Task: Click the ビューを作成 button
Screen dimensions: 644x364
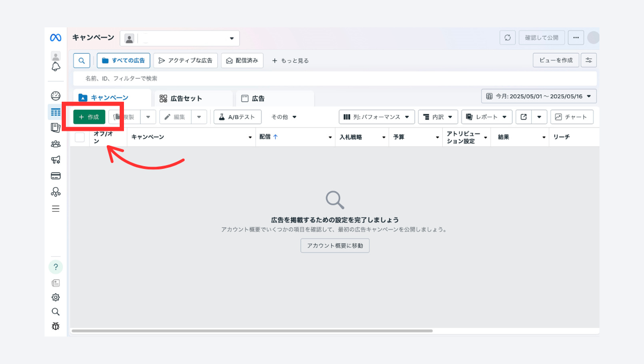Action: [x=556, y=60]
